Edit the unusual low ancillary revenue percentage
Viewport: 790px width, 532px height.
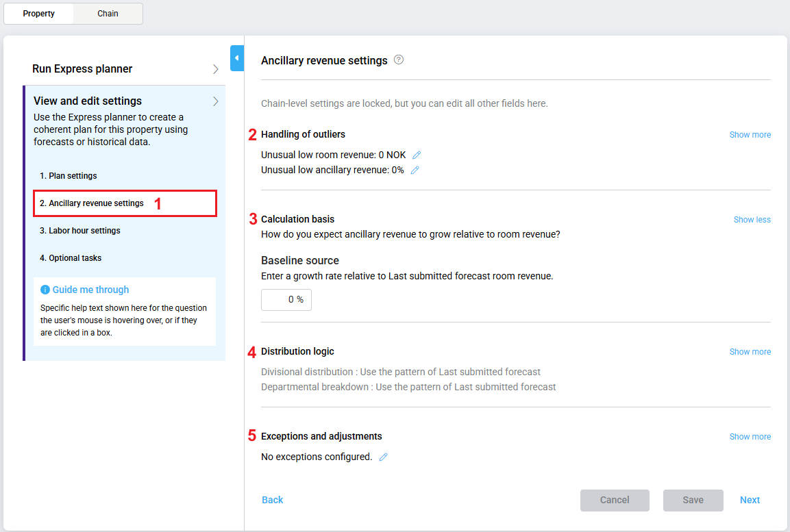point(415,170)
